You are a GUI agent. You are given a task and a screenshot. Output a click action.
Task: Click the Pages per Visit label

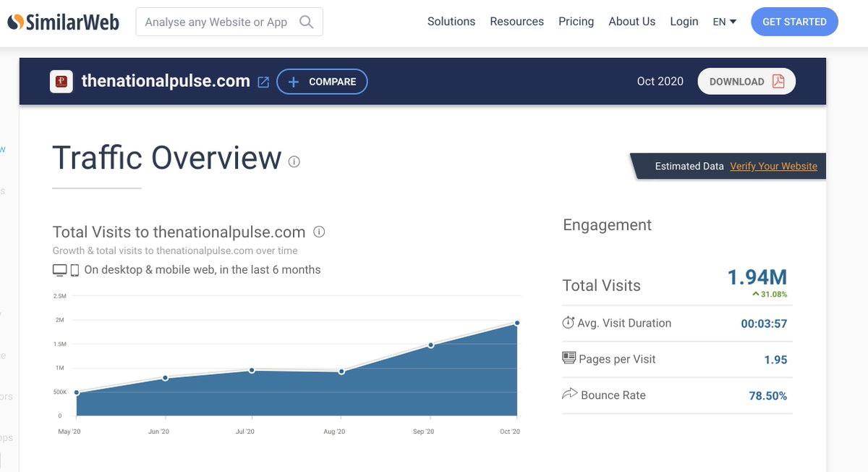pyautogui.click(x=617, y=359)
